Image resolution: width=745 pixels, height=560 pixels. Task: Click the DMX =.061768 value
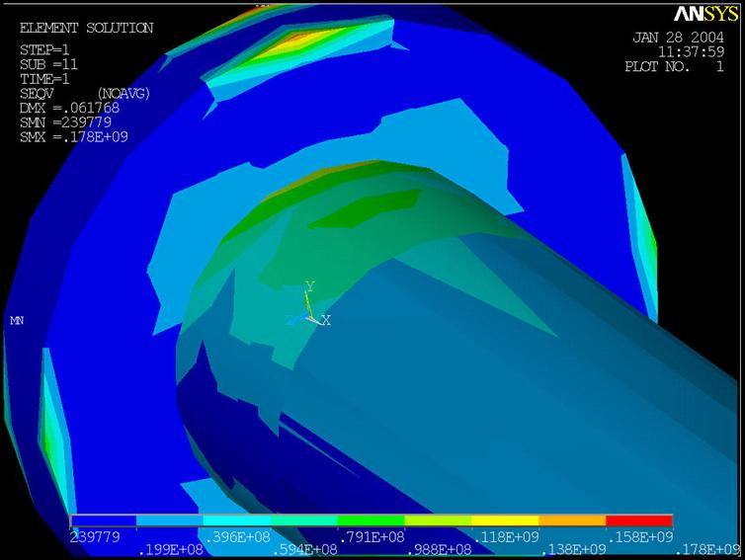point(69,108)
